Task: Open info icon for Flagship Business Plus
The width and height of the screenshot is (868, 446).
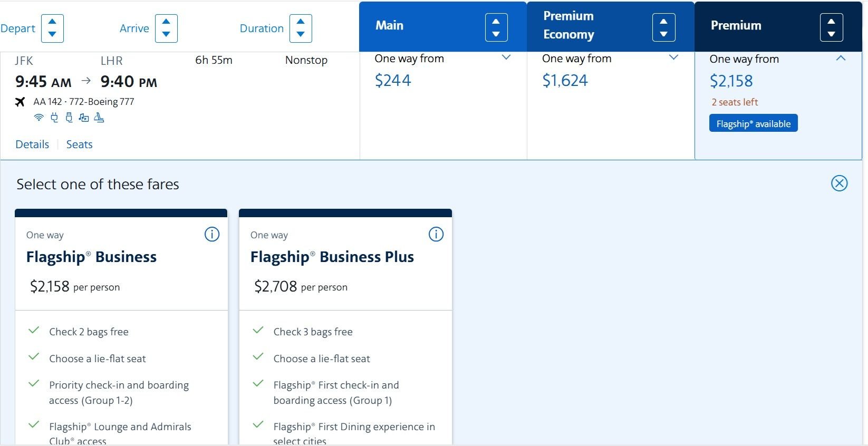Action: (436, 234)
